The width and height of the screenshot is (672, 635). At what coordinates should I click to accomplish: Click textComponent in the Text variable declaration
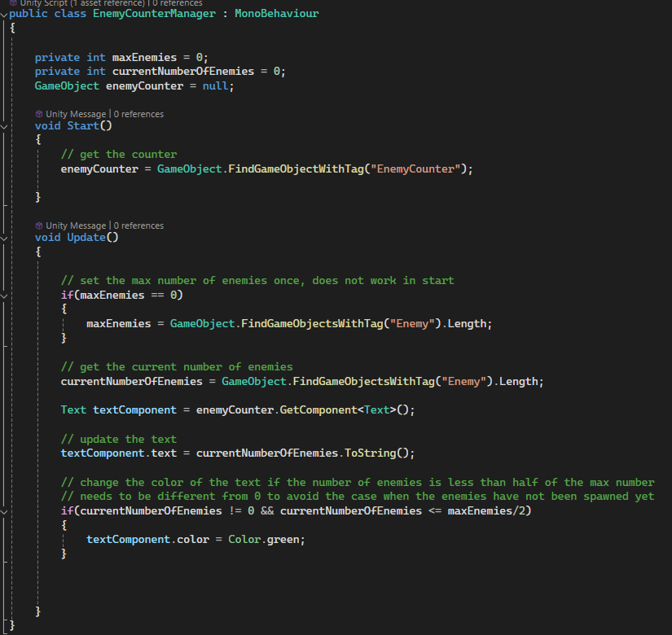point(134,410)
